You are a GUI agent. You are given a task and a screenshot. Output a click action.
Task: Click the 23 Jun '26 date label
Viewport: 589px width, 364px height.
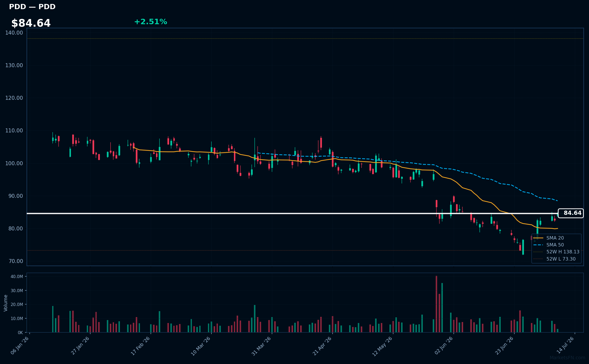504,346
